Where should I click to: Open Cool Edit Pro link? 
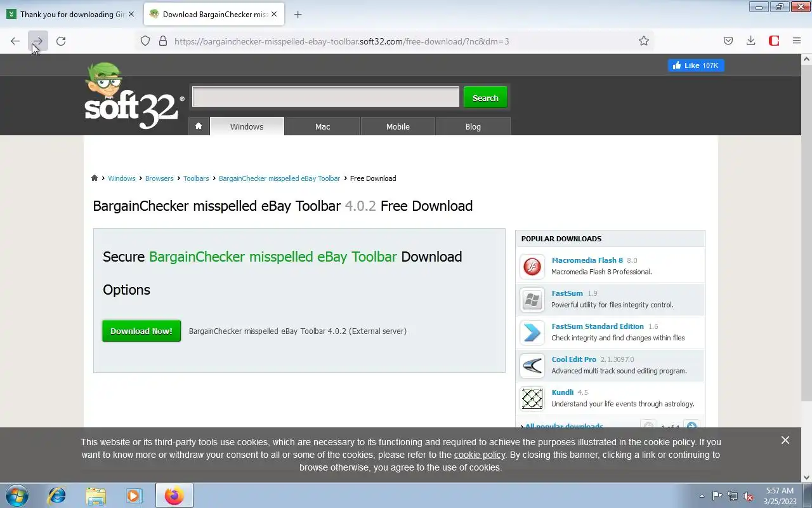coord(574,359)
